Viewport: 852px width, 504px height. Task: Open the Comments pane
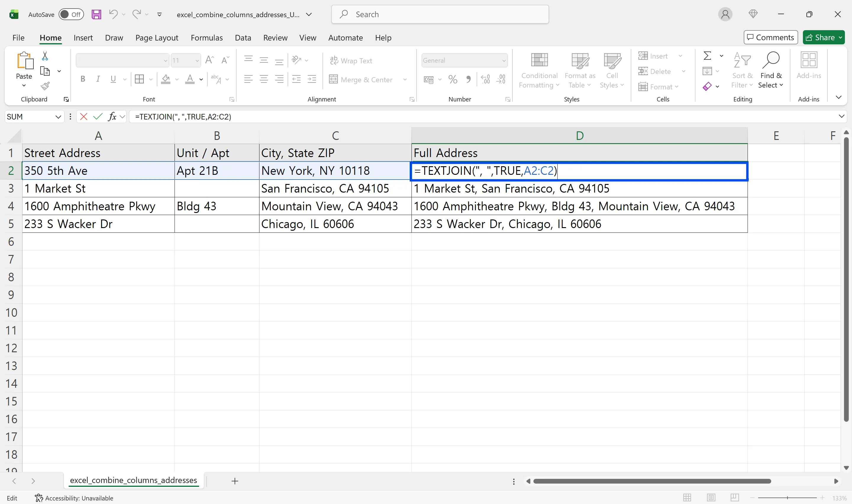770,37
